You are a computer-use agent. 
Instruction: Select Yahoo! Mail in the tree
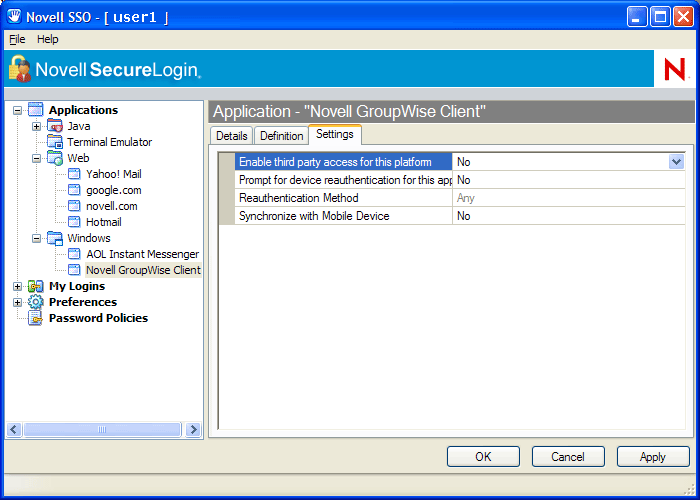[x=114, y=174]
